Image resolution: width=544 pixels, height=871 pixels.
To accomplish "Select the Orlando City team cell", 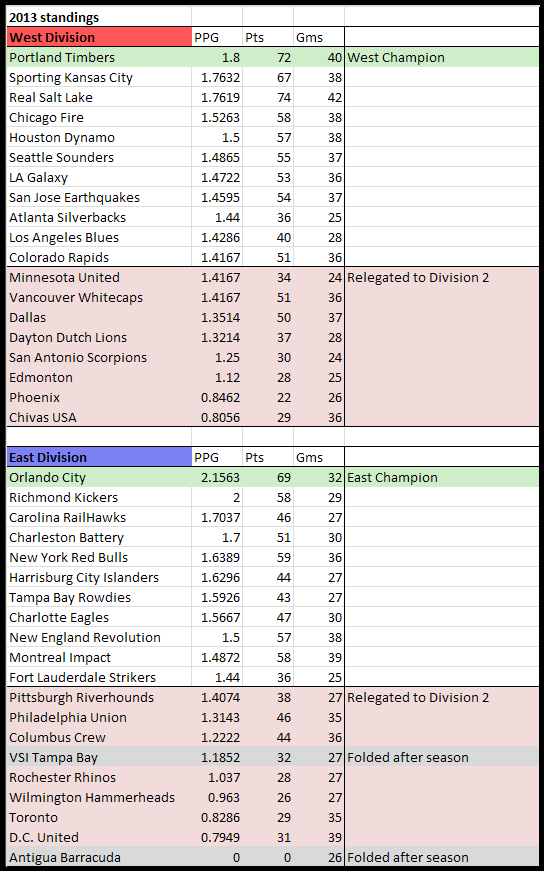I will pos(99,477).
